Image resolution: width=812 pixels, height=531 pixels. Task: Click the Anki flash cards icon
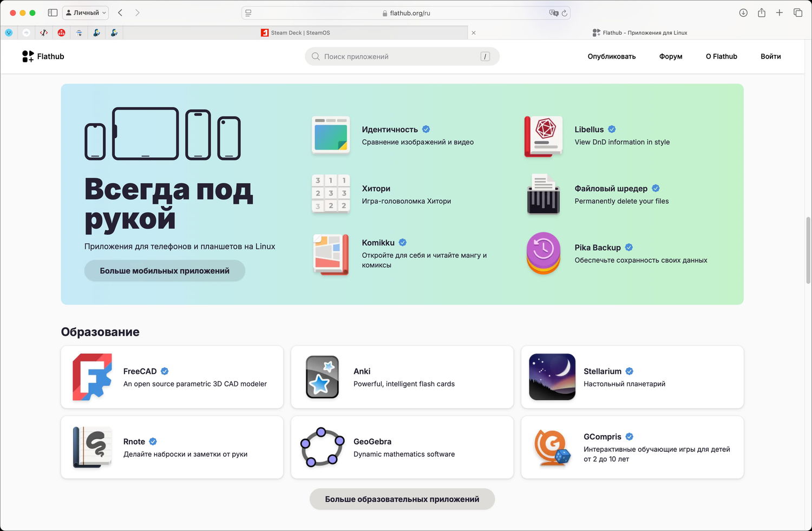pos(322,377)
